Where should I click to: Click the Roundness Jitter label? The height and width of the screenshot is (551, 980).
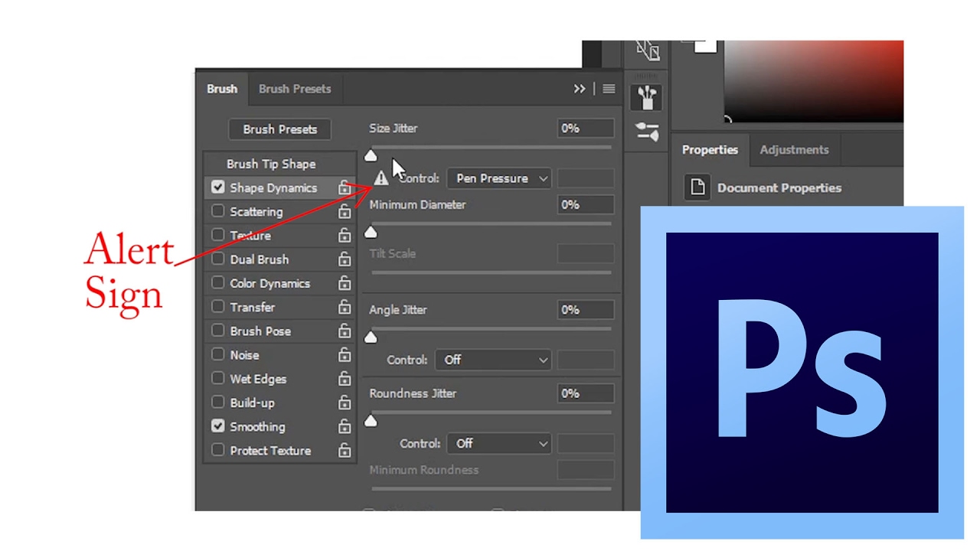[x=413, y=393]
